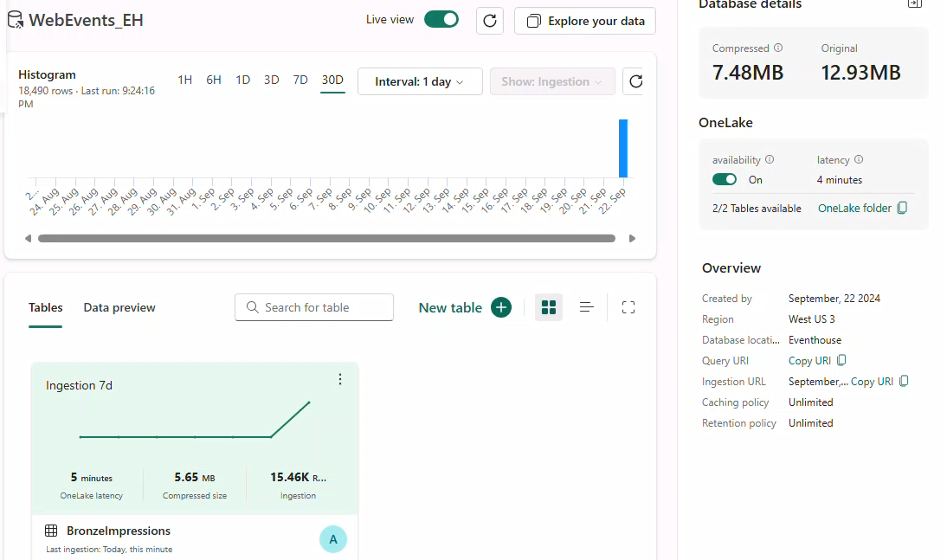This screenshot has height=560, width=947.
Task: Set histogram range to 7D
Action: [300, 80]
